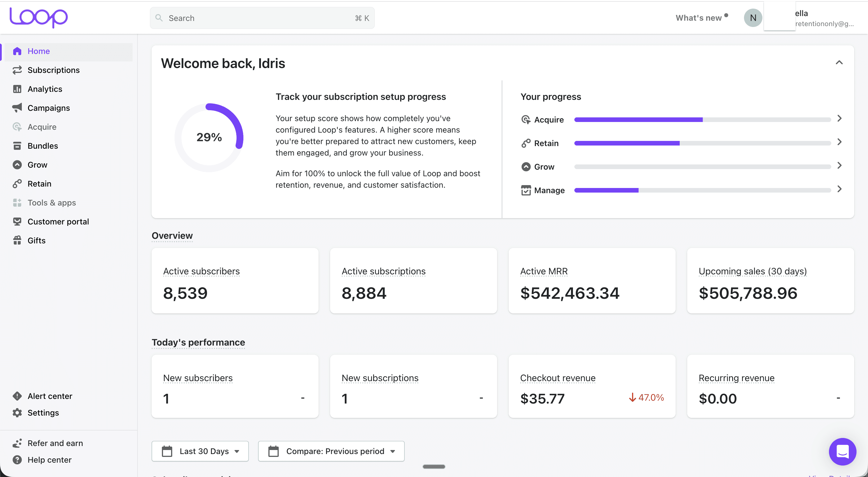The width and height of the screenshot is (868, 477).
Task: Open Analytics in the sidebar
Action: [45, 89]
